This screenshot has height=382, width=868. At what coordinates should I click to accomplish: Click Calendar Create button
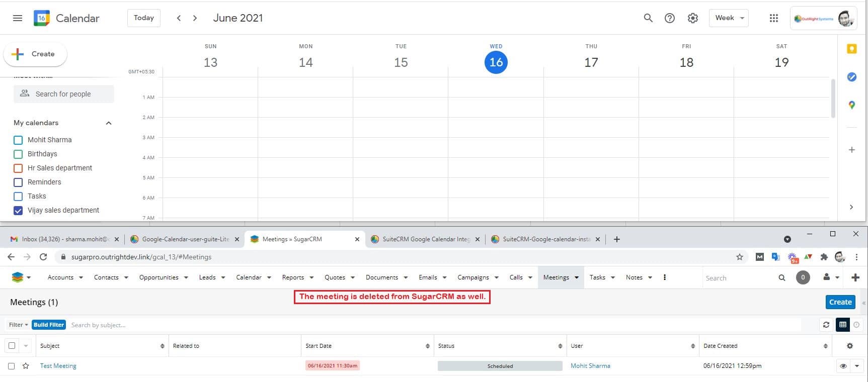pyautogui.click(x=35, y=54)
